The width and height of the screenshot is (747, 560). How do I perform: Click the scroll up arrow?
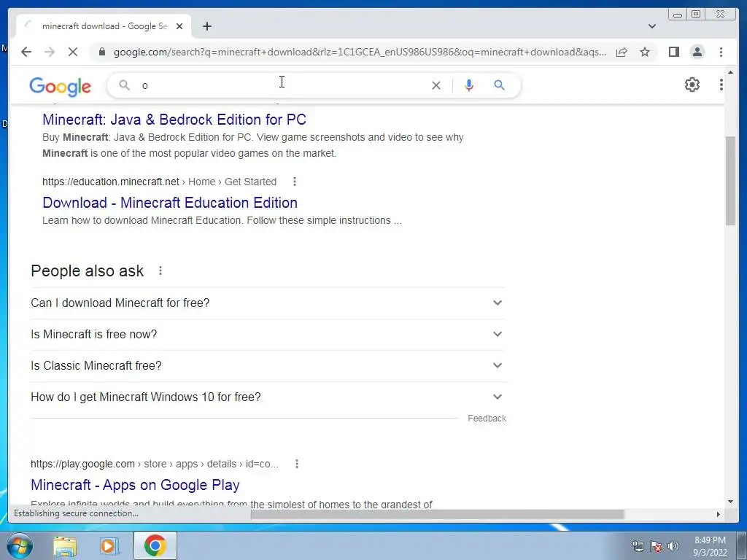pos(730,72)
